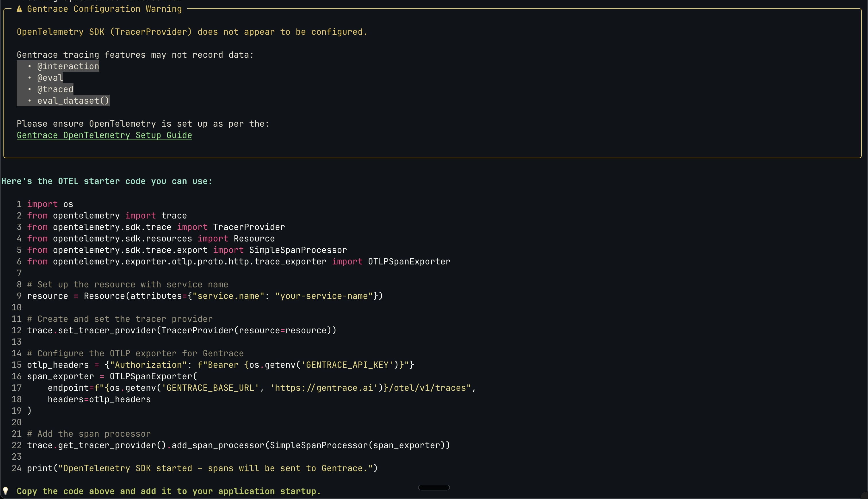Click the '@traced' bullet item

coord(55,90)
